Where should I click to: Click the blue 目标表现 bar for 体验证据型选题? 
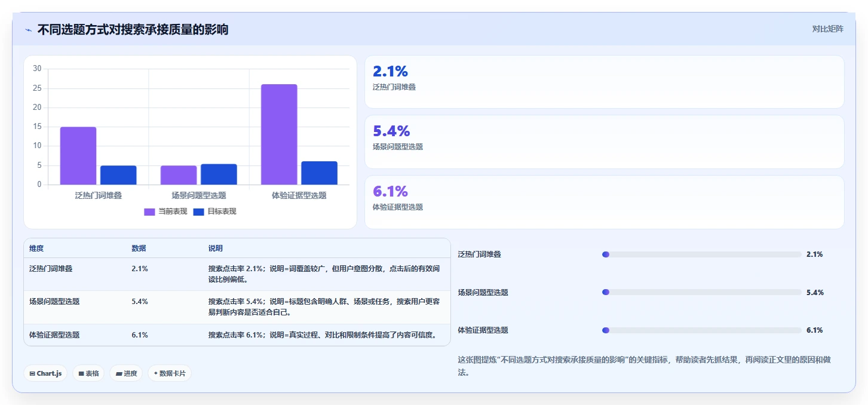click(319, 173)
